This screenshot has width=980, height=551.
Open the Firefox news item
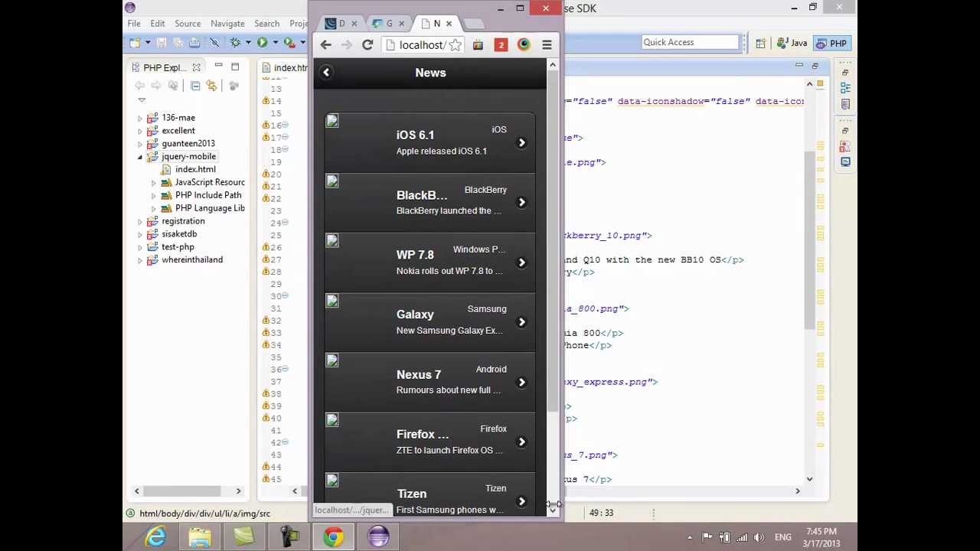coord(430,442)
